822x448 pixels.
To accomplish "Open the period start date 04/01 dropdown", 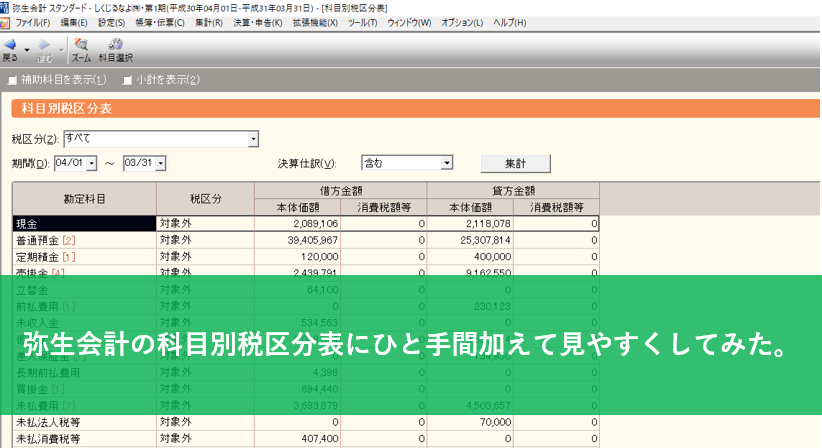I will pyautogui.click(x=92, y=163).
